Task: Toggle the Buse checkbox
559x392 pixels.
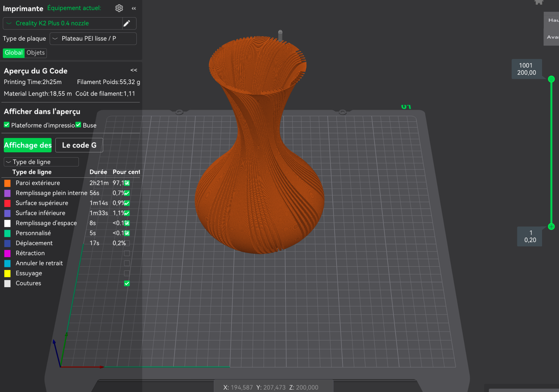Action: (x=78, y=125)
